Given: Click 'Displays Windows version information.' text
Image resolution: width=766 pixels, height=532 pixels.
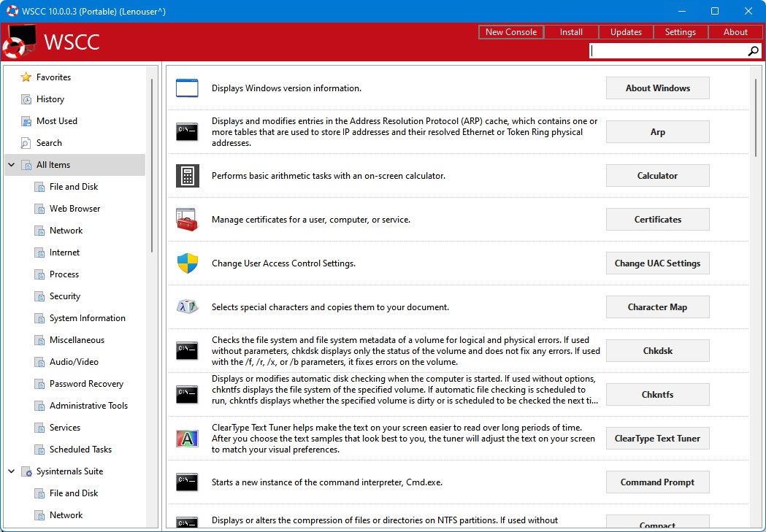Looking at the screenshot, I should pyautogui.click(x=286, y=88).
